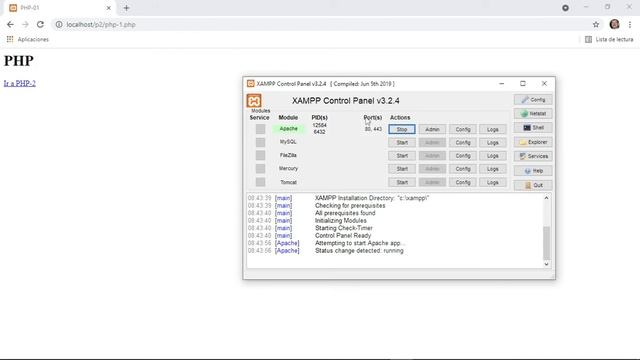
Task: Start the Tomcat module
Action: [402, 182]
